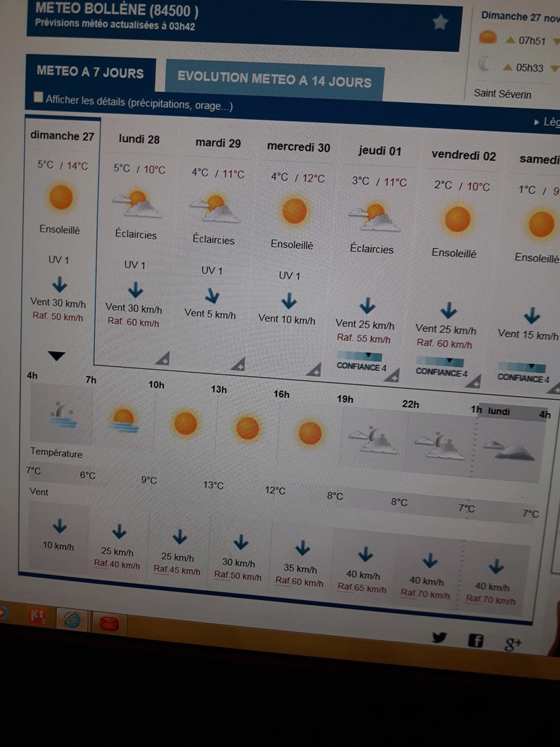Click the moonrise time 05h33

(529, 68)
